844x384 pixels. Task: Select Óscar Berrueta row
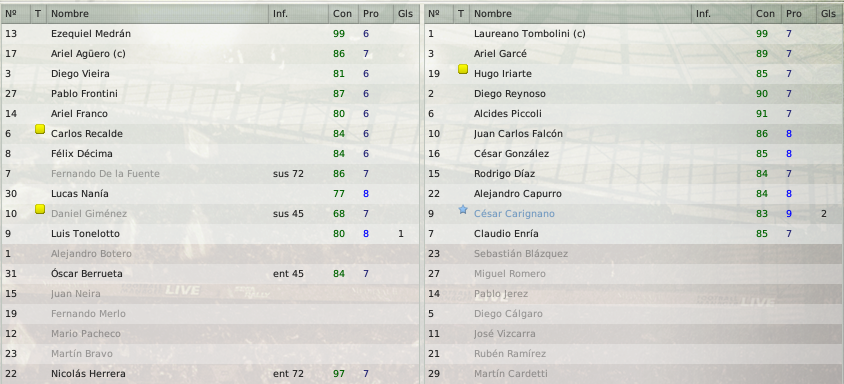coord(210,274)
